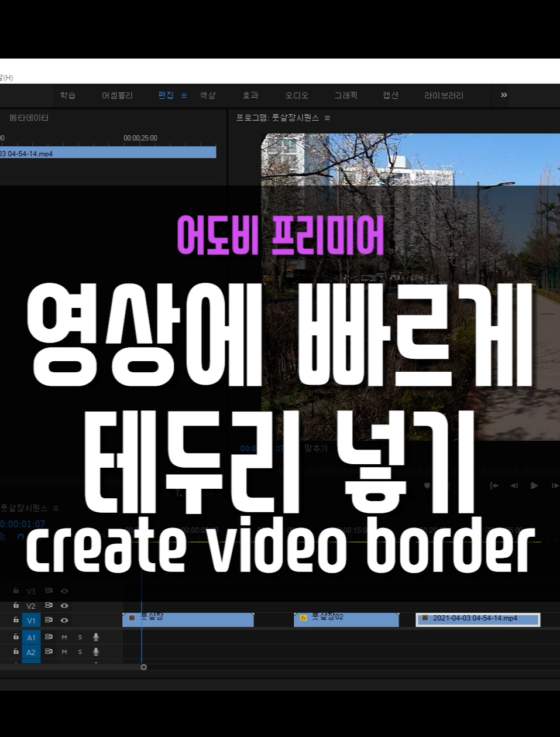Screen dimensions: 560x737
Task: Mute the A2 audio track
Action: coord(64,652)
